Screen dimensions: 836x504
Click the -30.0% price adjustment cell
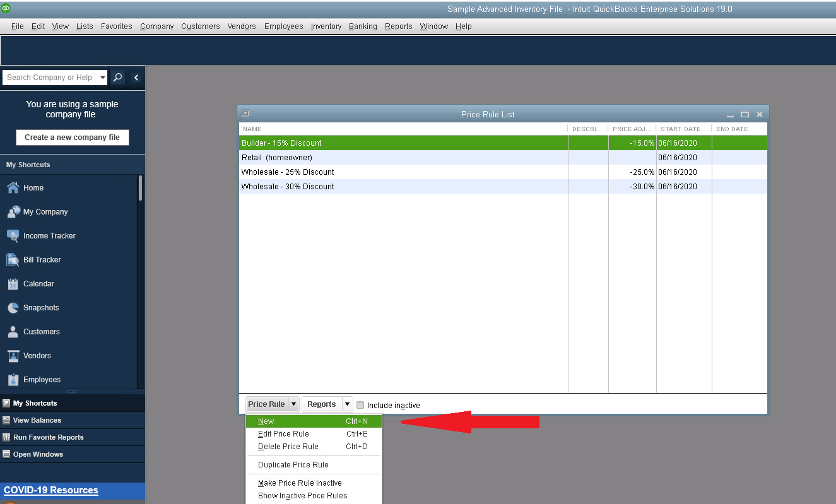(632, 187)
